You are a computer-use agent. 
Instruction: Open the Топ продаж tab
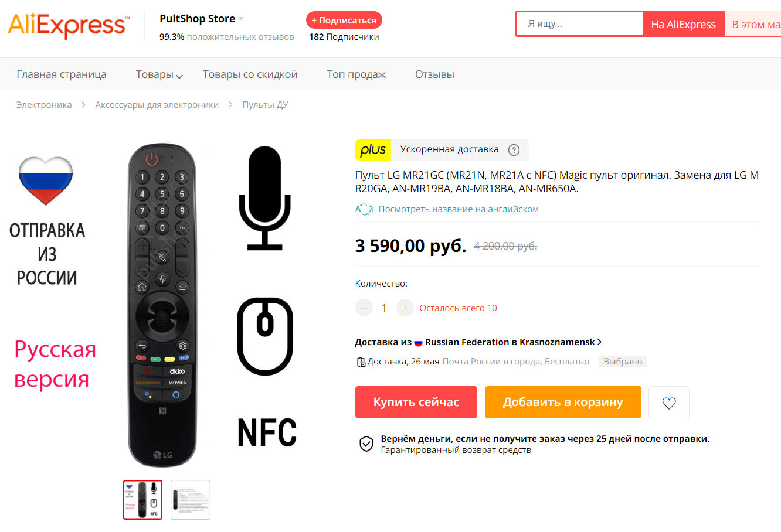pos(356,74)
